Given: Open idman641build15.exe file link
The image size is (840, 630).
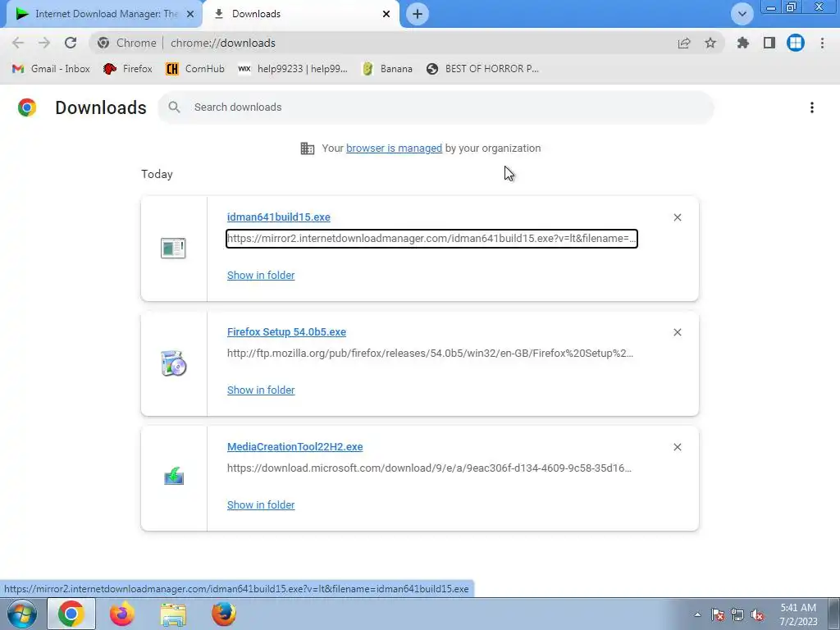Looking at the screenshot, I should click(x=279, y=217).
